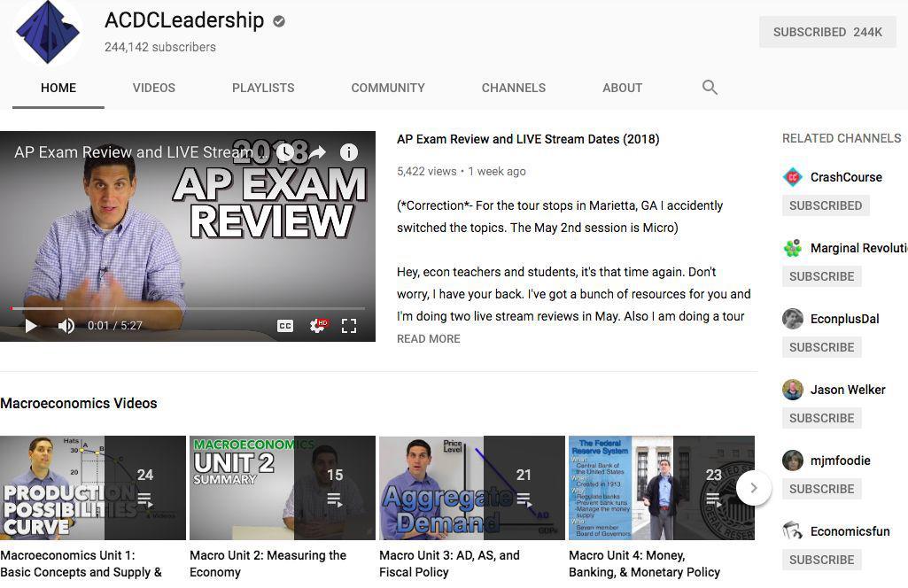Subscribe to Jason Welker channel
Viewport: 908px width, 588px height.
(822, 418)
